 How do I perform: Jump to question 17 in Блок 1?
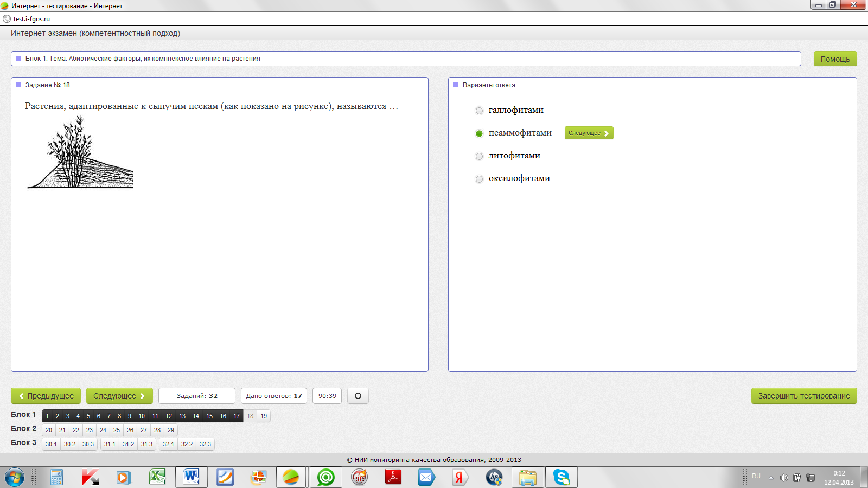tap(237, 416)
